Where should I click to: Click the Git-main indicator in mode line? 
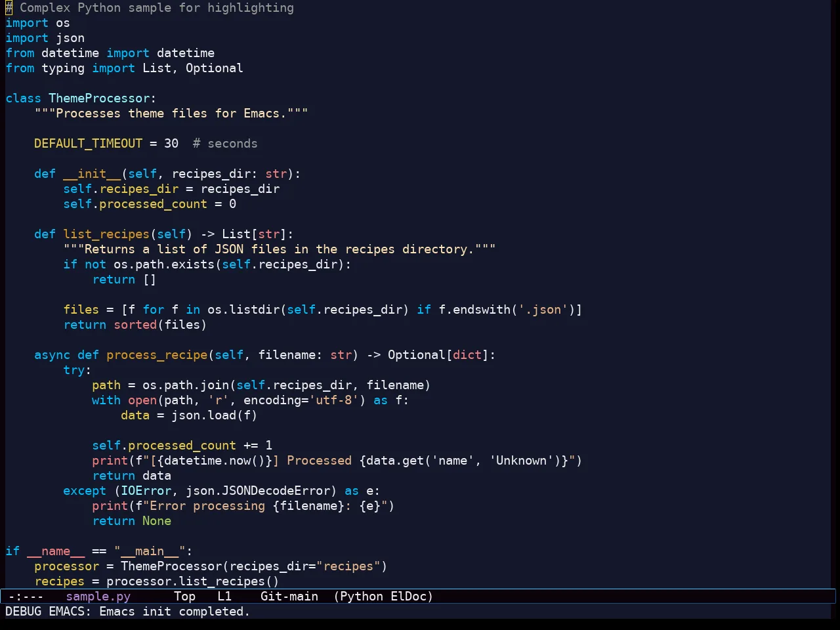click(x=289, y=597)
